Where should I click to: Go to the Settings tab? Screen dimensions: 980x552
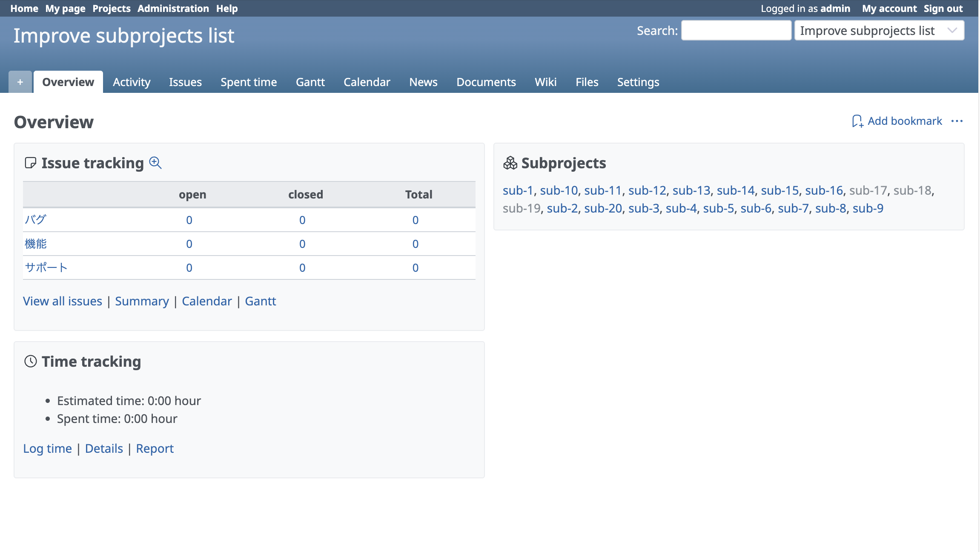click(638, 82)
